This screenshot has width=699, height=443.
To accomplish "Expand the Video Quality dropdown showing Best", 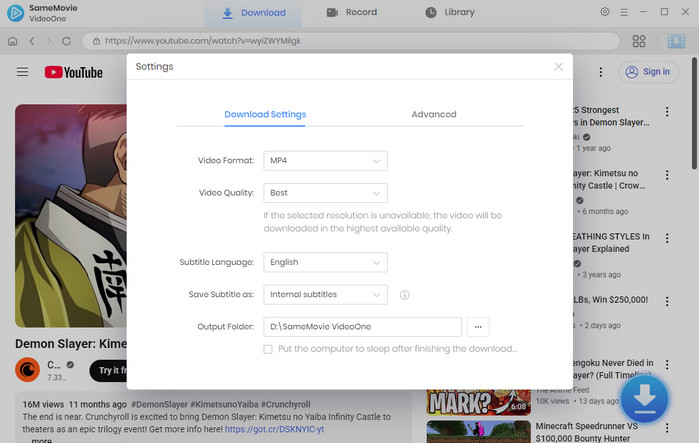I will coord(325,193).
